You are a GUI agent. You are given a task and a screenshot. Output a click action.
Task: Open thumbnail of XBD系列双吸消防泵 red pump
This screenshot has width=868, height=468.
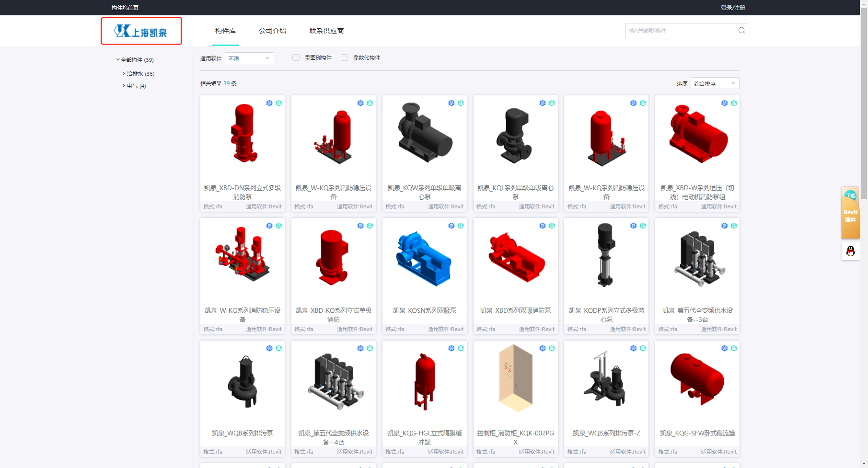517,257
